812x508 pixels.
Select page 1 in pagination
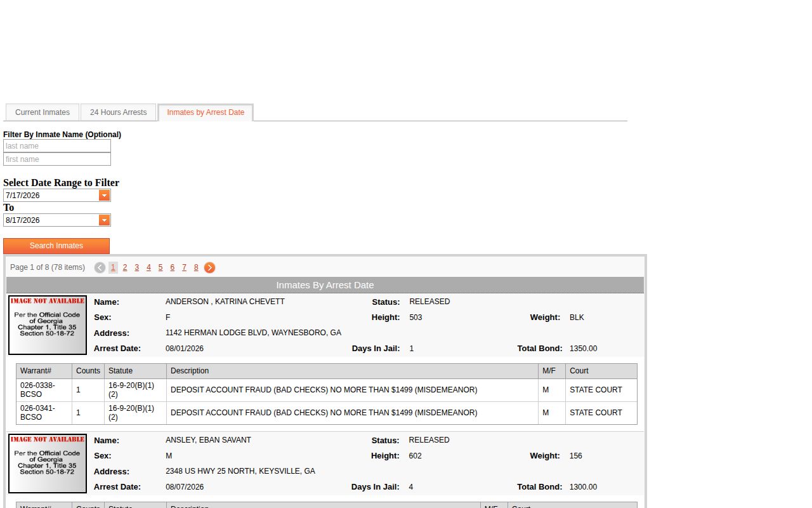[x=113, y=268]
